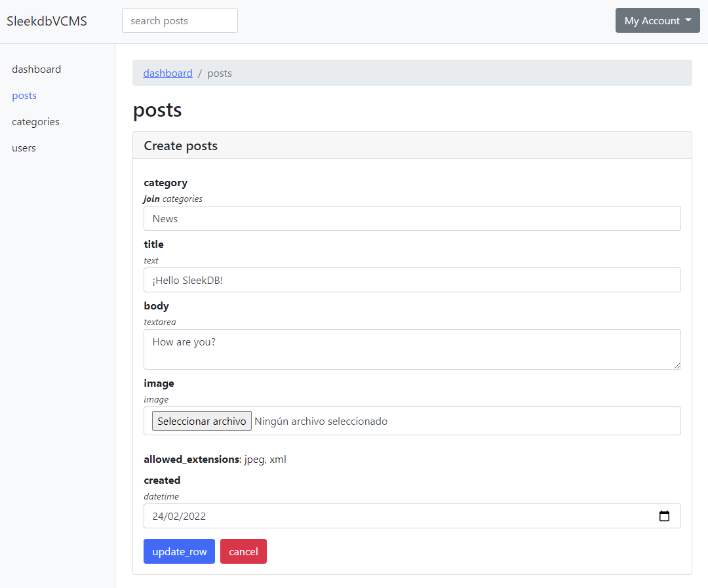Click the created date field 24/02/2022
Viewport: 708px width, 588px height.
(412, 516)
